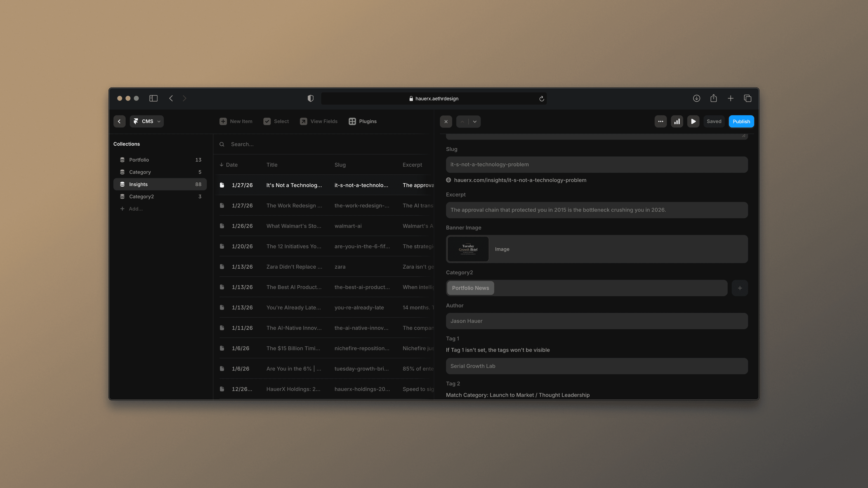
Task: Enable Select mode checkbox in toolbar
Action: (x=267, y=121)
